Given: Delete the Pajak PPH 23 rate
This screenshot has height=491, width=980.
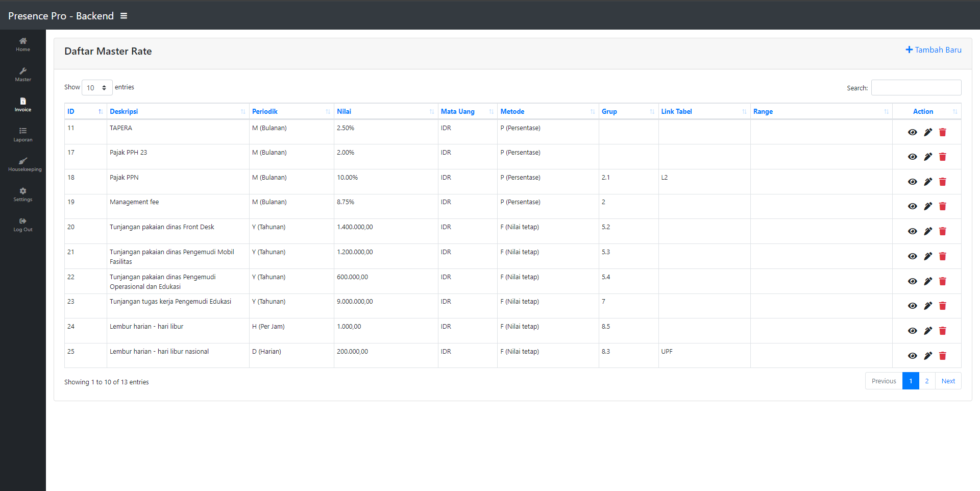Looking at the screenshot, I should tap(943, 157).
